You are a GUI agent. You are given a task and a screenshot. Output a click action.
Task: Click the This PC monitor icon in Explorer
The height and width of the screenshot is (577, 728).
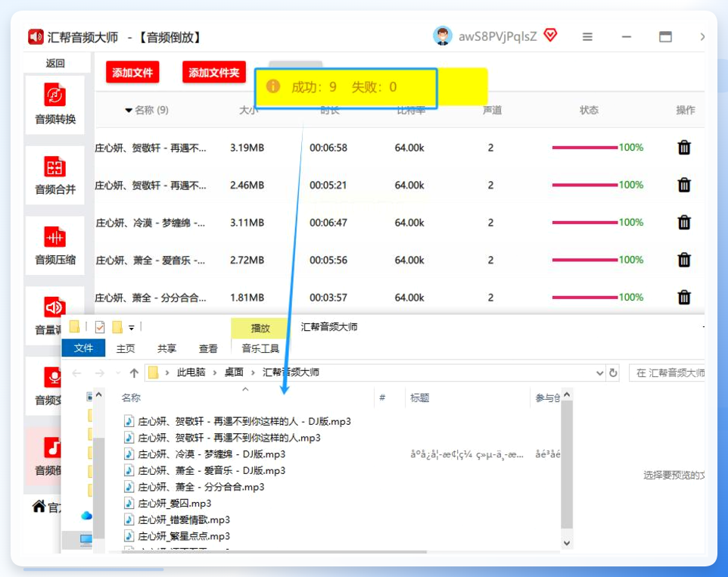click(86, 539)
